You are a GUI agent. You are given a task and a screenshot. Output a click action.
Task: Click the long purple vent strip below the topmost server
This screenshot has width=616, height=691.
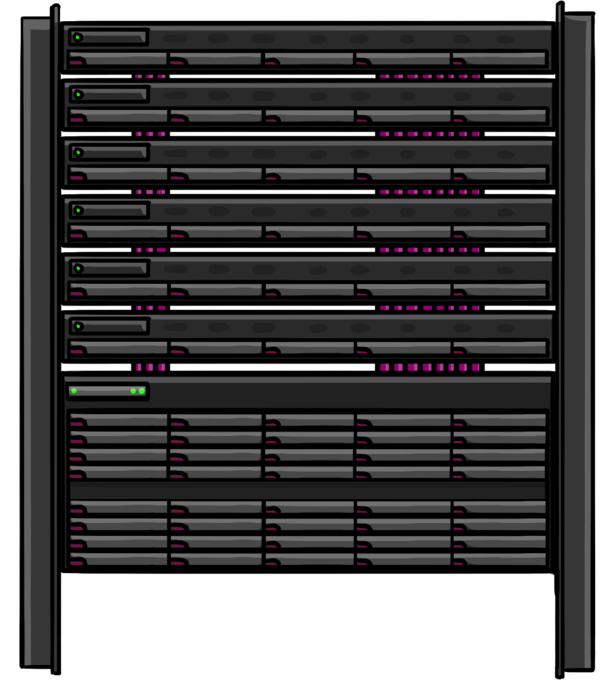(429, 76)
